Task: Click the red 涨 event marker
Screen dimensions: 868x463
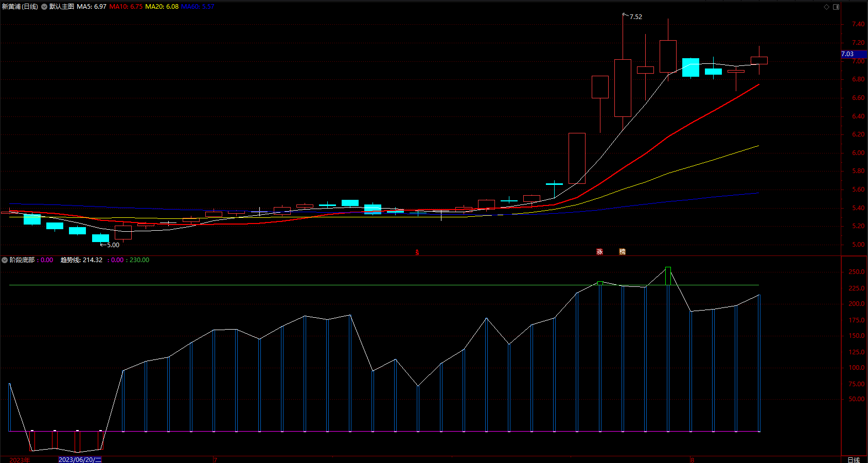Action: [x=599, y=252]
